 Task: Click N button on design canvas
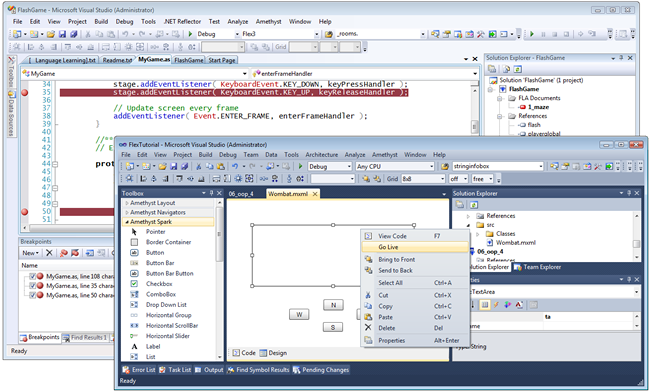coord(333,305)
